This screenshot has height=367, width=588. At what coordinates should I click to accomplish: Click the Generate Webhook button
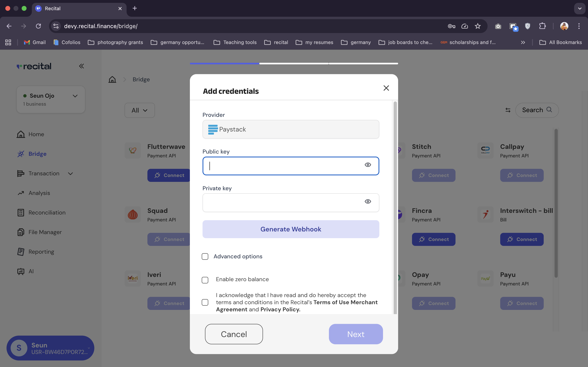point(291,229)
